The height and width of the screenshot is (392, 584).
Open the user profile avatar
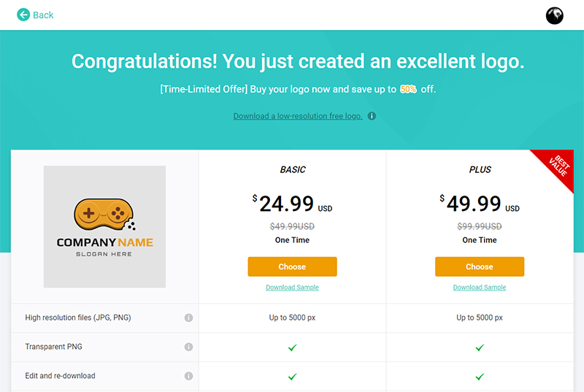coord(555,15)
